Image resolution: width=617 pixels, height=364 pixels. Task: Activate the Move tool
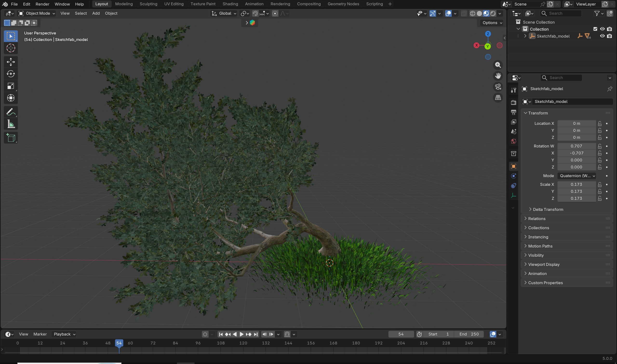[x=11, y=62]
